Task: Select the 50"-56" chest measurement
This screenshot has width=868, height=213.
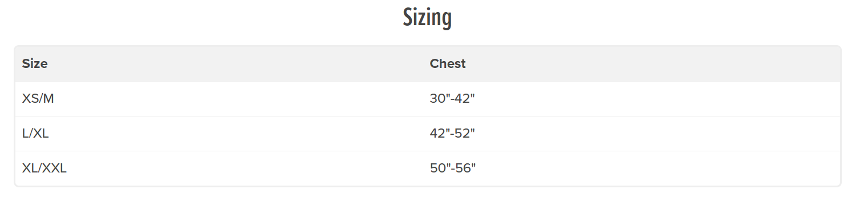Action: click(x=453, y=168)
